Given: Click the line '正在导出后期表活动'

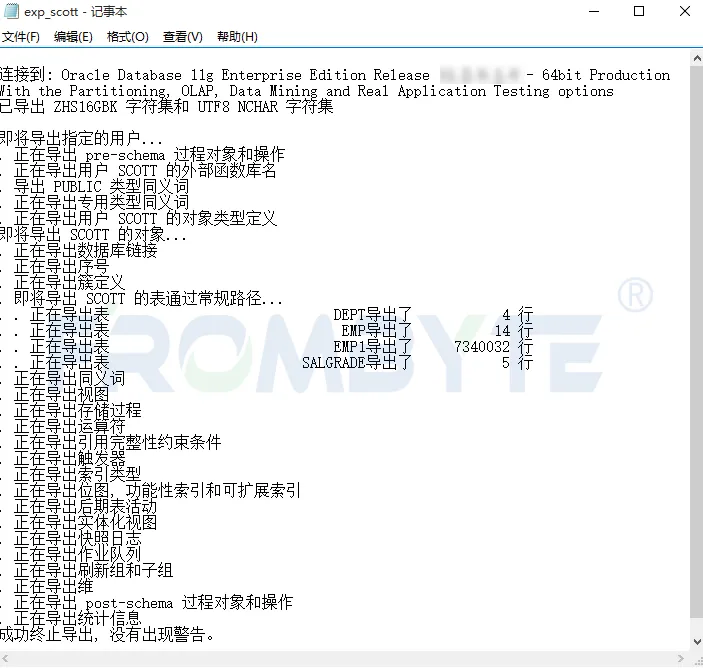Looking at the screenshot, I should [85, 507].
